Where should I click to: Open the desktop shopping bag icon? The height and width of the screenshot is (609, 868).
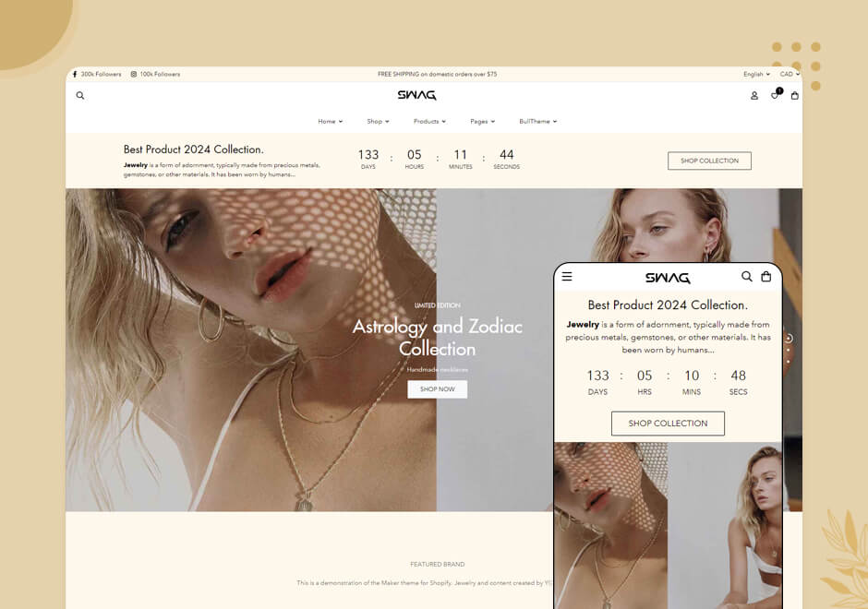click(x=795, y=96)
